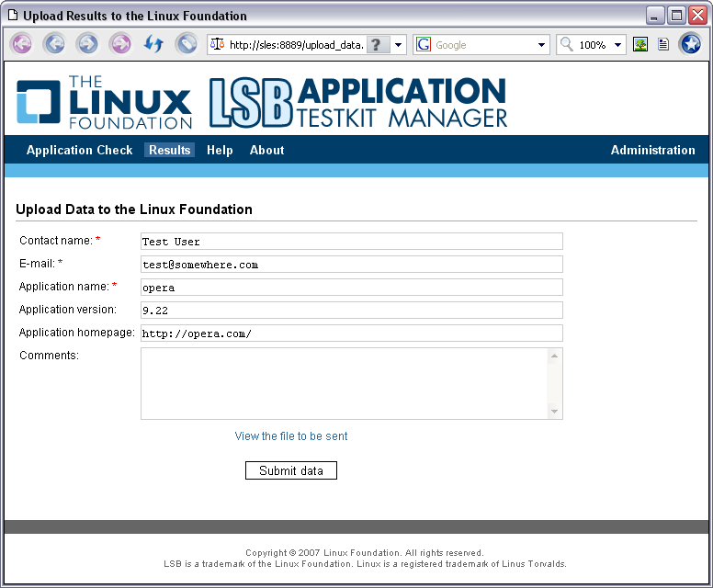Click the Comments scrollbar down arrow
713x588 pixels.
(554, 411)
